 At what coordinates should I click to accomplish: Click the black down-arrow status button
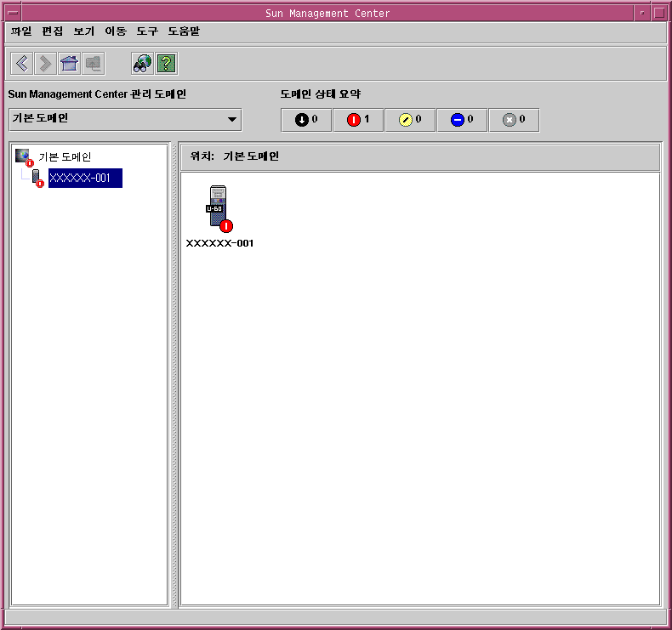306,120
